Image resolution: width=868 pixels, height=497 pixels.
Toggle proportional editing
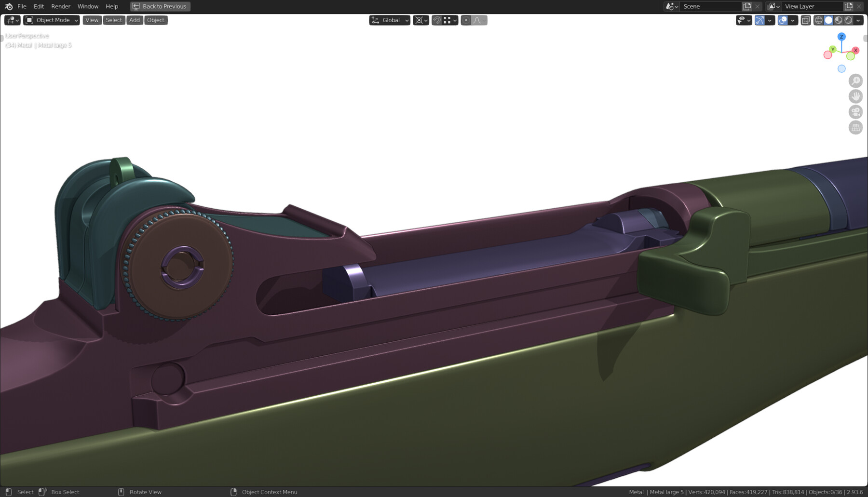pos(466,20)
